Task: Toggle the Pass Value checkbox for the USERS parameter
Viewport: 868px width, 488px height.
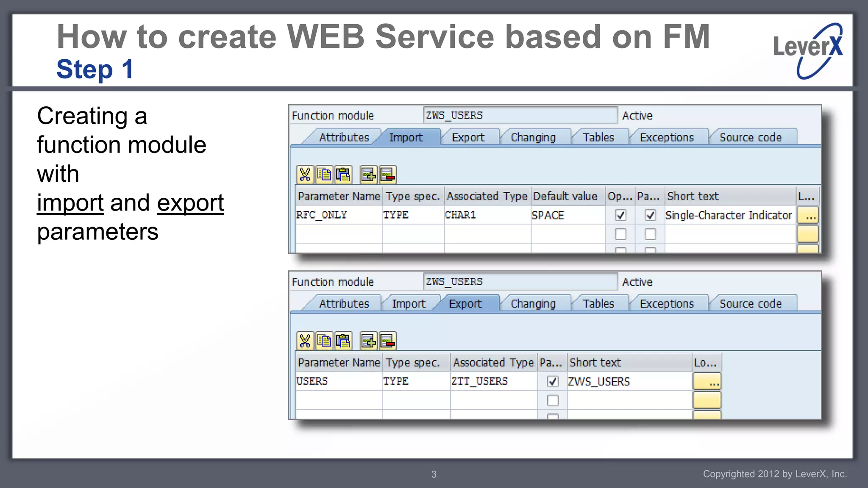Action: pyautogui.click(x=553, y=381)
